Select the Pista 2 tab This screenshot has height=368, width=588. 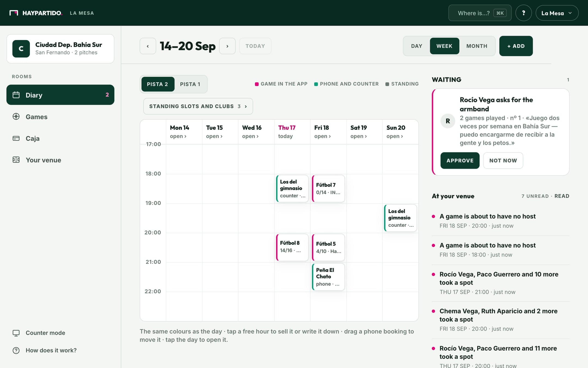pyautogui.click(x=158, y=84)
